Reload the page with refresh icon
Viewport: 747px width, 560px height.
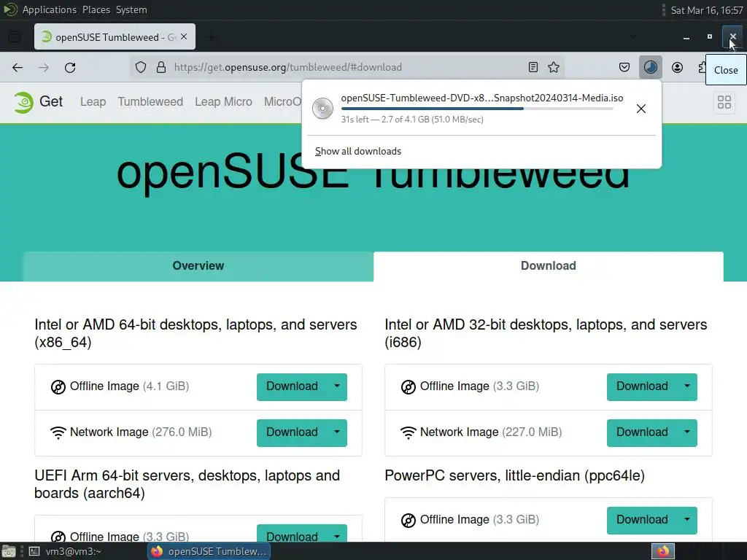70,68
